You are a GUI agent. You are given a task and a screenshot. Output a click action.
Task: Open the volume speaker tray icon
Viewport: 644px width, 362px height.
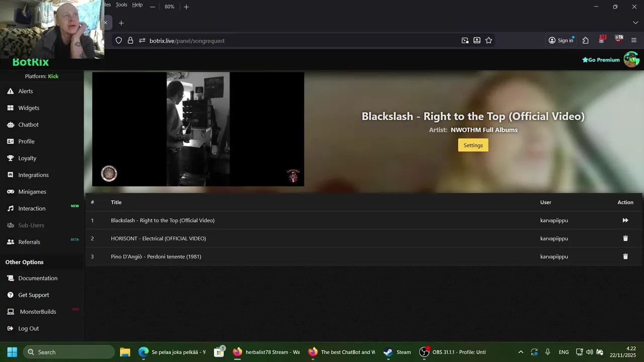[590, 352]
